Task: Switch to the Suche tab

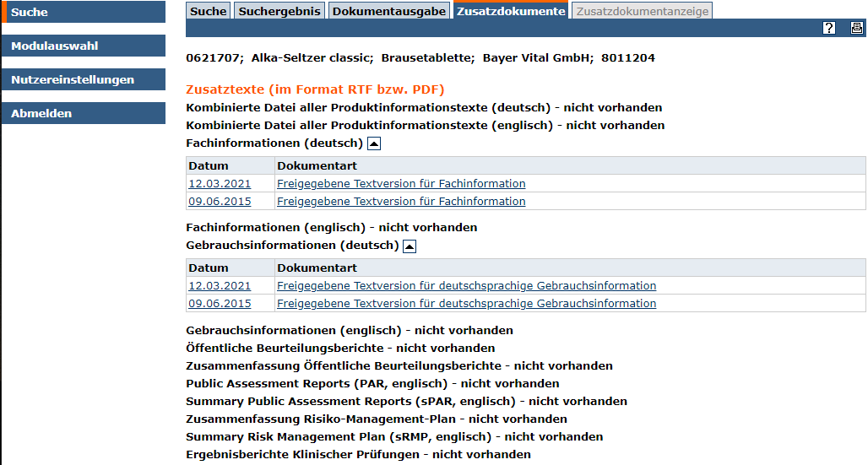Action: (209, 11)
